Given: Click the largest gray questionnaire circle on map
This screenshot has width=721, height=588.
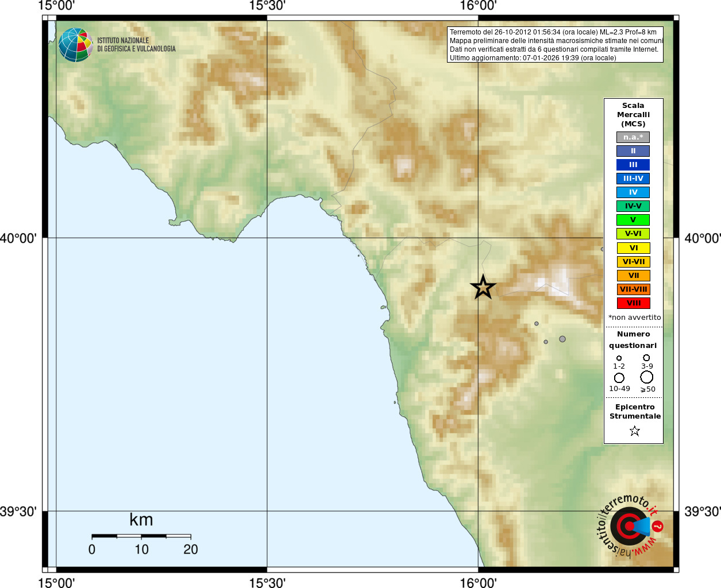Looking at the screenshot, I should pos(562,339).
